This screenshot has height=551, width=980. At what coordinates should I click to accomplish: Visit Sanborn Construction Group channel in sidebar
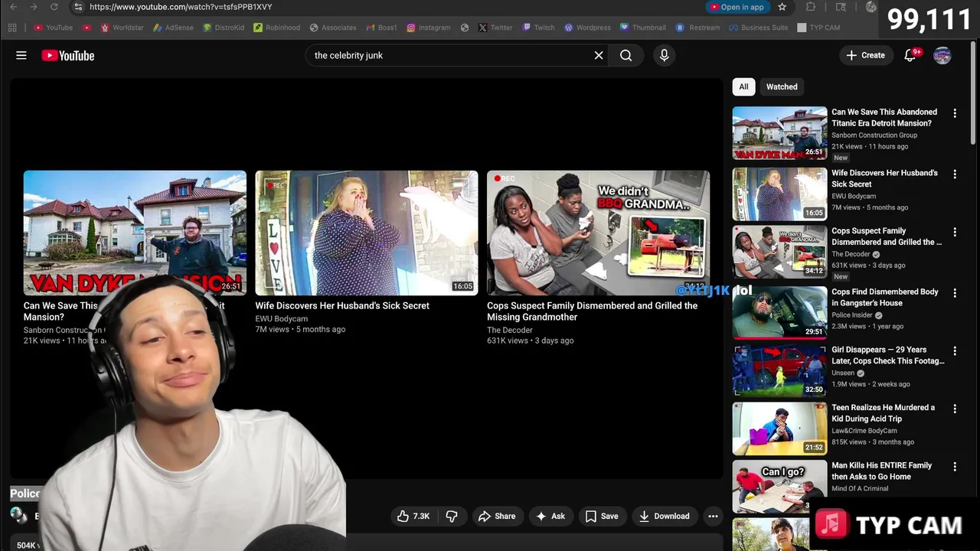874,135
